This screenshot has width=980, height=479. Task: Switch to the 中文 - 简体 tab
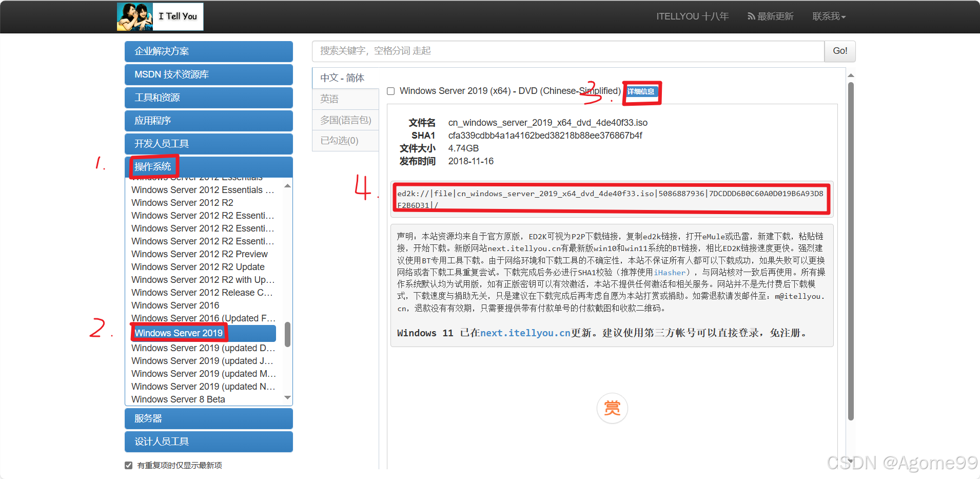point(345,78)
